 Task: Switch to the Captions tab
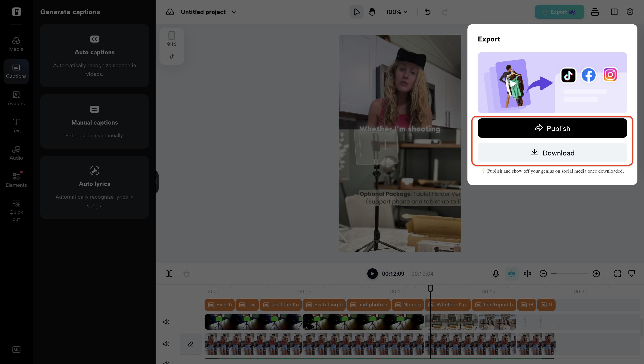click(x=16, y=71)
